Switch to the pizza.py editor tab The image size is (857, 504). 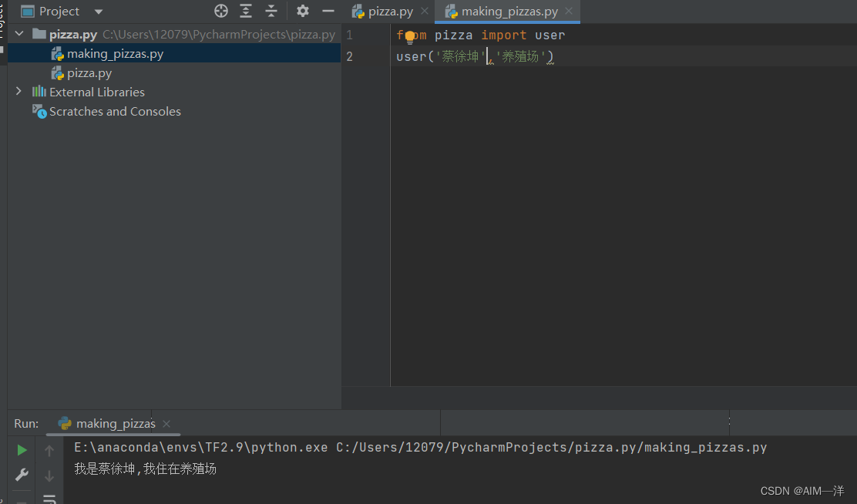(390, 12)
